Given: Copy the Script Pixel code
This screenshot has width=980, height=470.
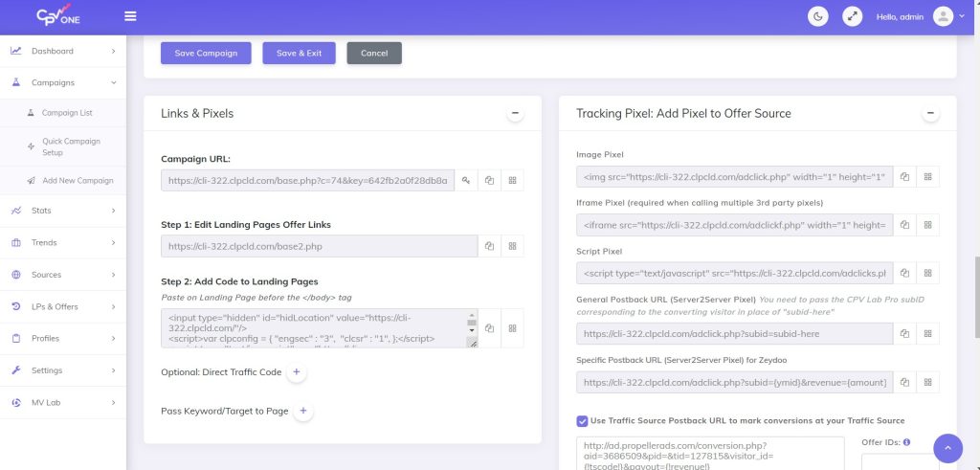Looking at the screenshot, I should 904,273.
